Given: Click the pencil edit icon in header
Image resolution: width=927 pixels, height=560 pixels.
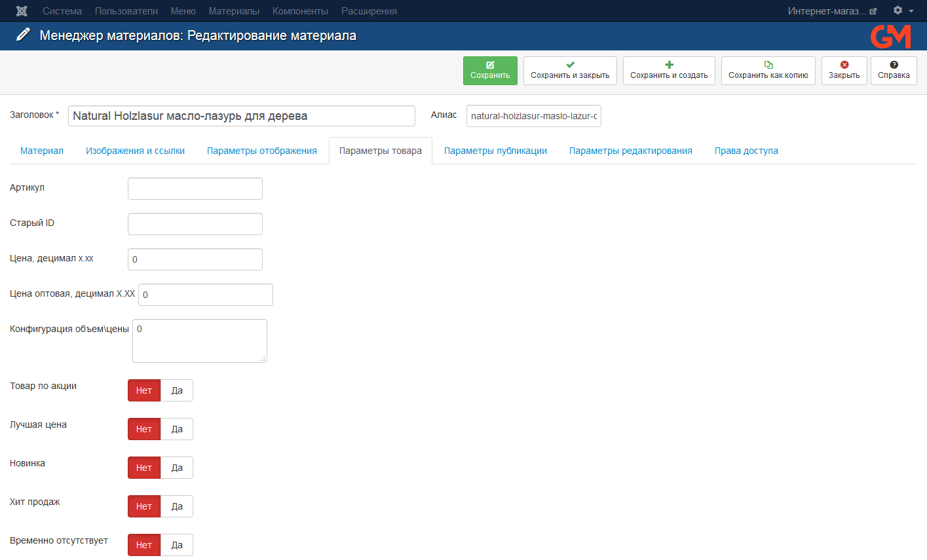Looking at the screenshot, I should (24, 35).
